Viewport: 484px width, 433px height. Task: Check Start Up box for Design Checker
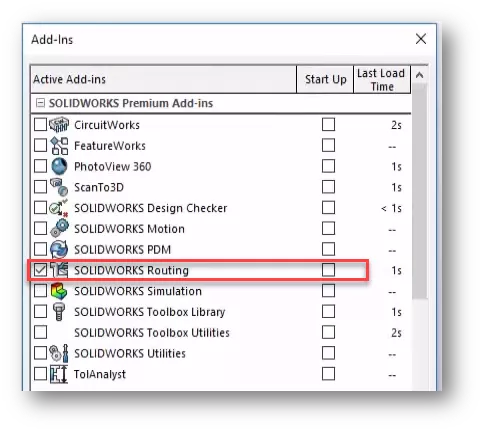tap(328, 208)
